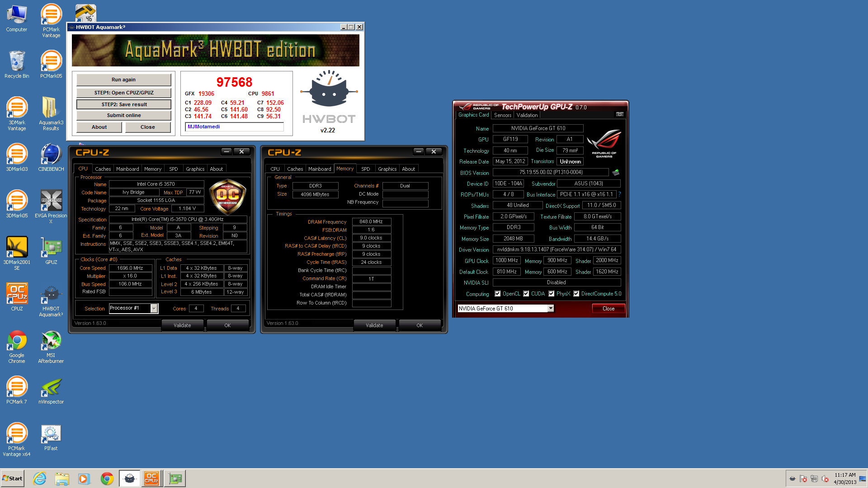Open the PCMark05 shortcut
The image size is (868, 488).
pyautogui.click(x=51, y=65)
